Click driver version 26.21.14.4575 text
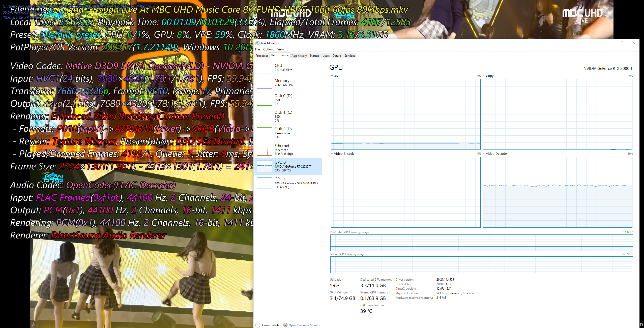The height and width of the screenshot is (328, 644). [x=445, y=280]
